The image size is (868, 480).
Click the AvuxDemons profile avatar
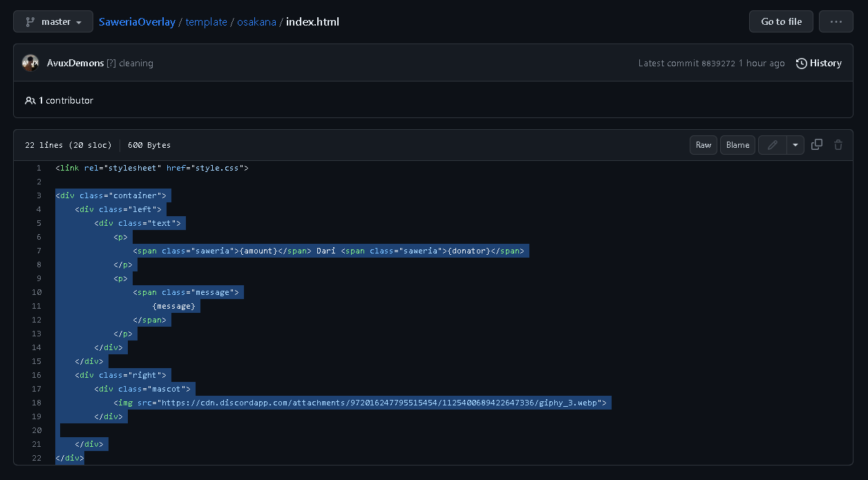(30, 63)
